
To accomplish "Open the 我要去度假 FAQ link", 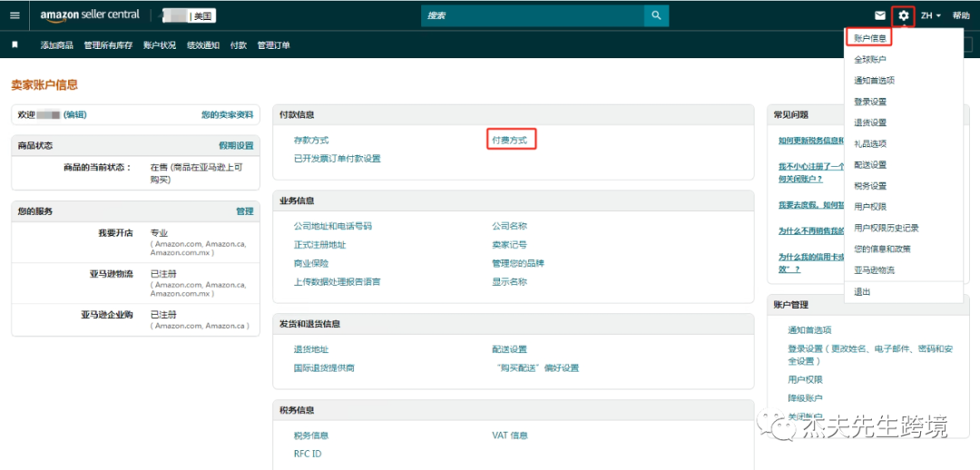I will pos(811,204).
